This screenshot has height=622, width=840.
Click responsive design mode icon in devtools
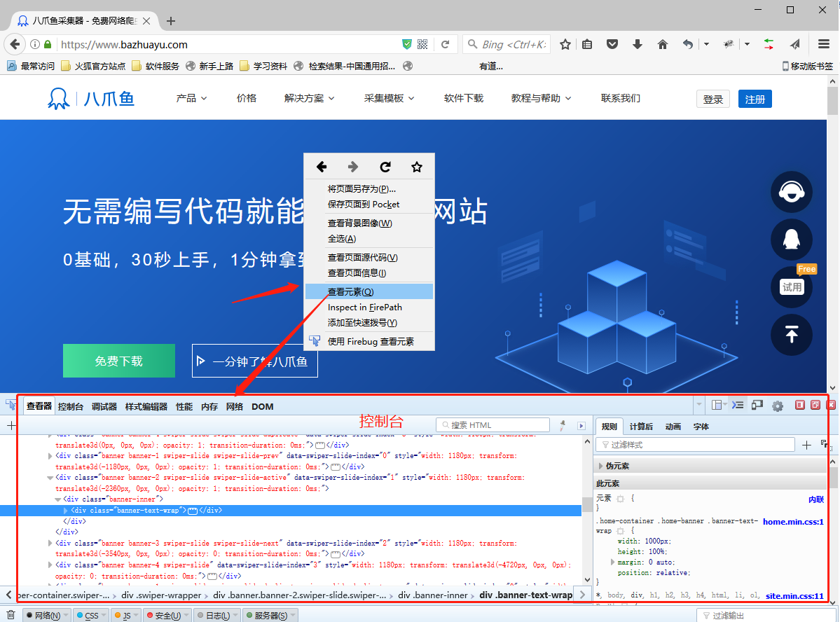(x=757, y=406)
